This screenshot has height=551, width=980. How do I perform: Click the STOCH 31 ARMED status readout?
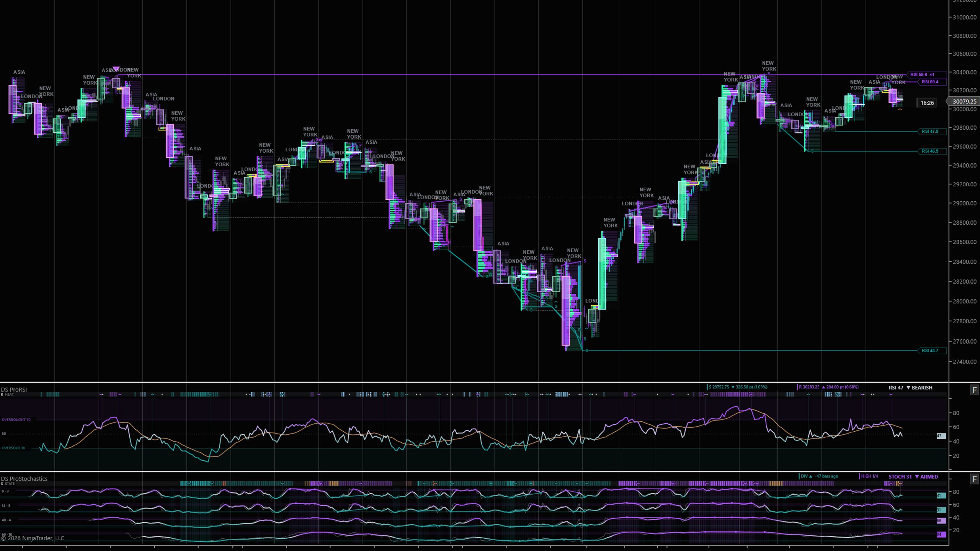pyautogui.click(x=913, y=477)
